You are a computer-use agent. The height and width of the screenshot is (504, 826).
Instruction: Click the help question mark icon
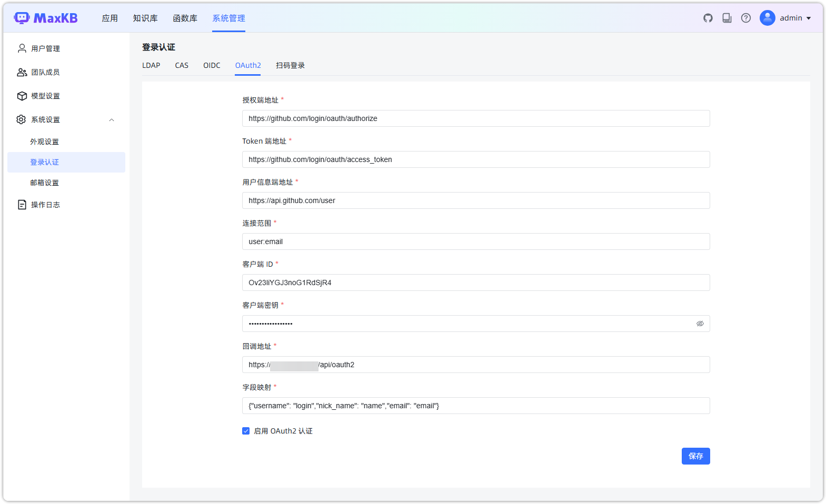click(x=746, y=18)
